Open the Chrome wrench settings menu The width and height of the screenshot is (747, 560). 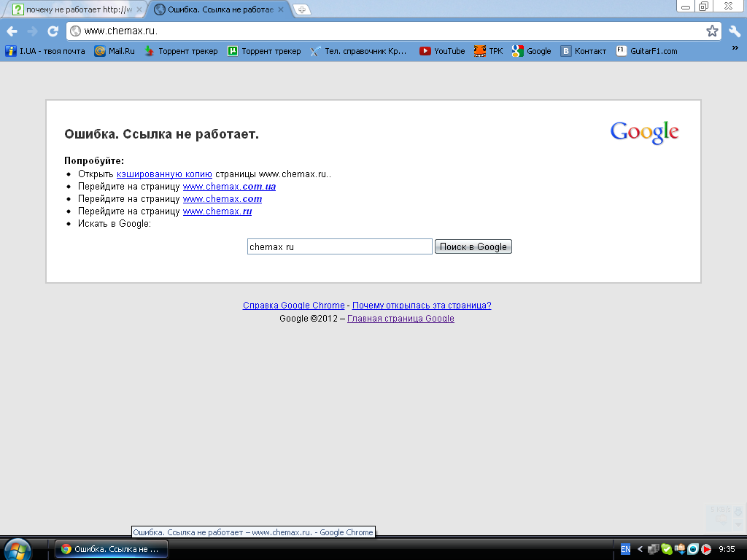point(735,31)
